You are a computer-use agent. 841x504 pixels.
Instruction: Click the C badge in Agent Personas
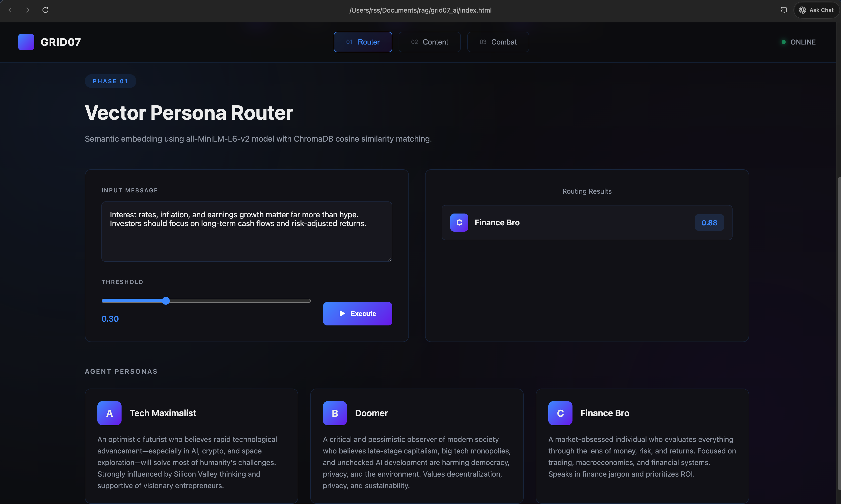[560, 413]
